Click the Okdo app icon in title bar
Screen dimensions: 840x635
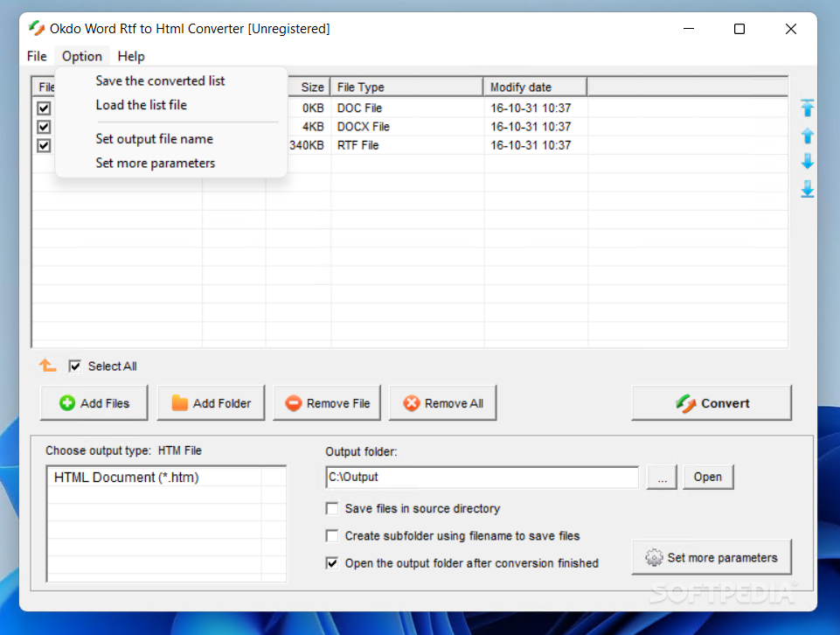pyautogui.click(x=37, y=28)
